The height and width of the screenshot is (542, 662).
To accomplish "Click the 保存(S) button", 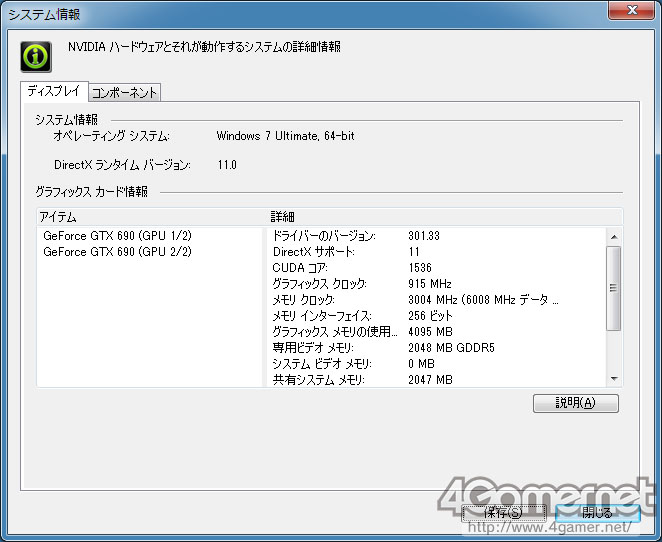I will [504, 513].
